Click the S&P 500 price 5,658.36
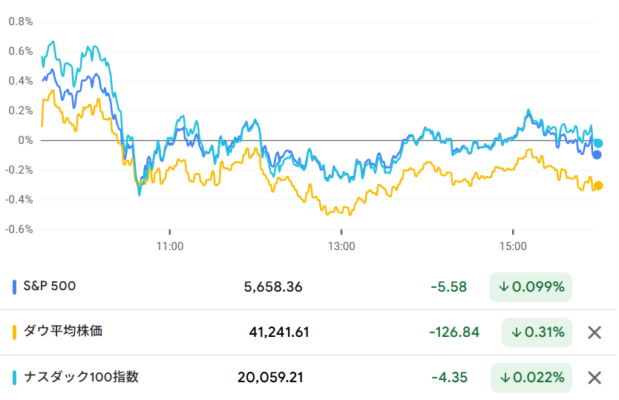Image resolution: width=619 pixels, height=400 pixels. pyautogui.click(x=273, y=287)
